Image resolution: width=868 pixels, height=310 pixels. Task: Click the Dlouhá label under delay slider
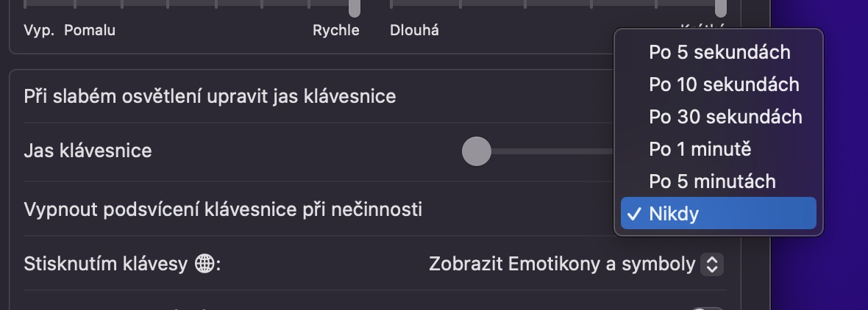point(415,31)
